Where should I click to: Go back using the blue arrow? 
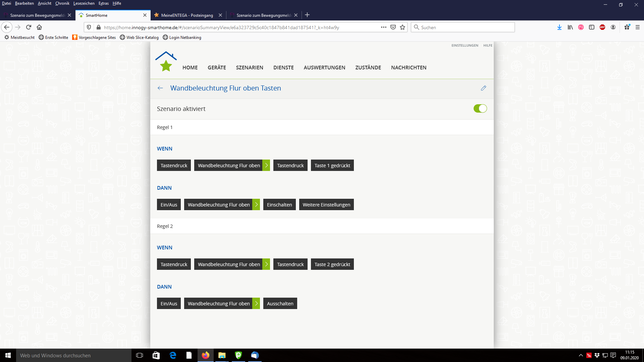[x=160, y=88]
